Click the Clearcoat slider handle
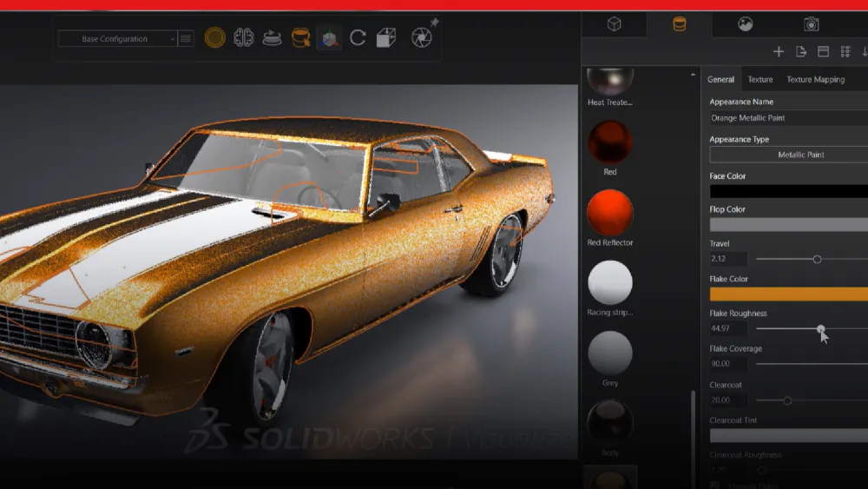Viewport: 868px width, 489px height. click(x=787, y=400)
